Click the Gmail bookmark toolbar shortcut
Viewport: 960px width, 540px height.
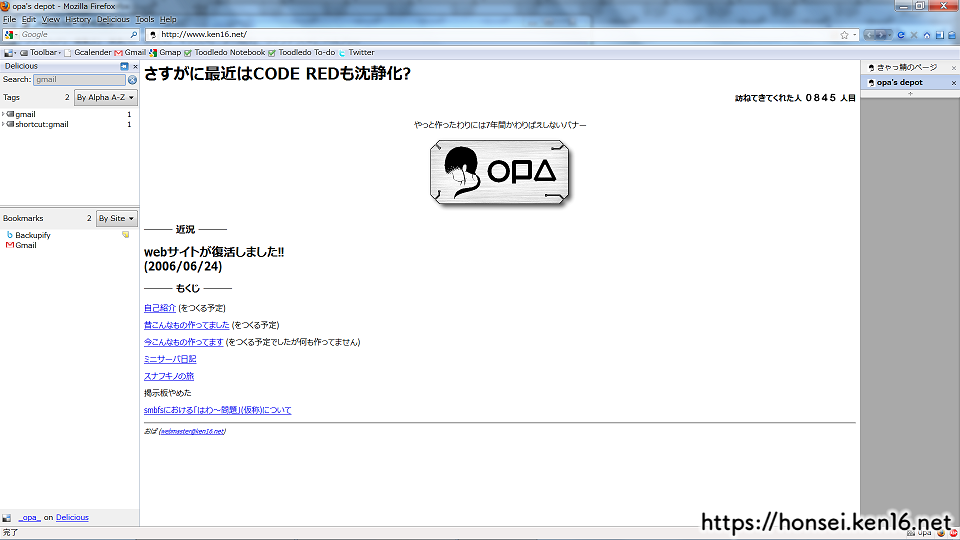[x=130, y=52]
